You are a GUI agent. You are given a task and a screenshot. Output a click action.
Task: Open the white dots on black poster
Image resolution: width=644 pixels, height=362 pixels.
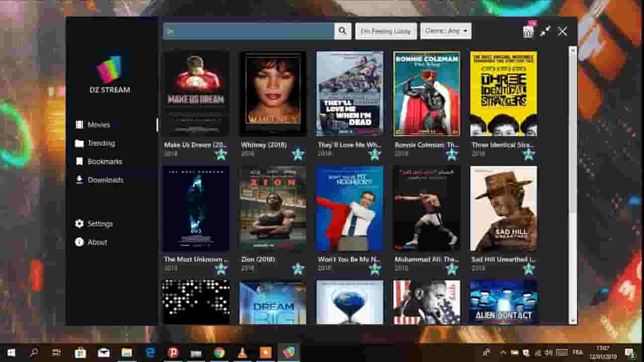point(196,303)
